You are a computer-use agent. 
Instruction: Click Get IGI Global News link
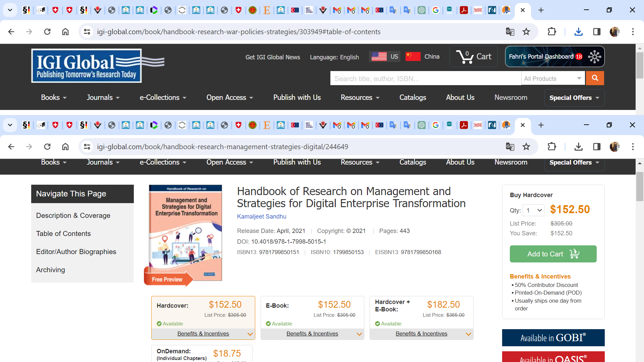[273, 57]
